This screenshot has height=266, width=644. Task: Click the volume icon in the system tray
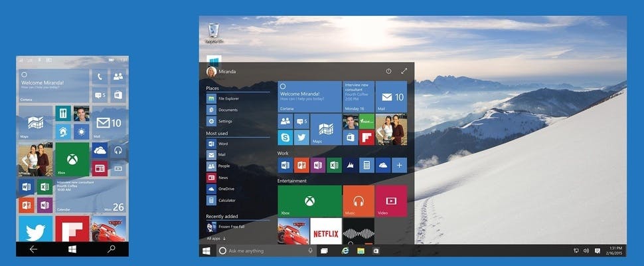(586, 251)
